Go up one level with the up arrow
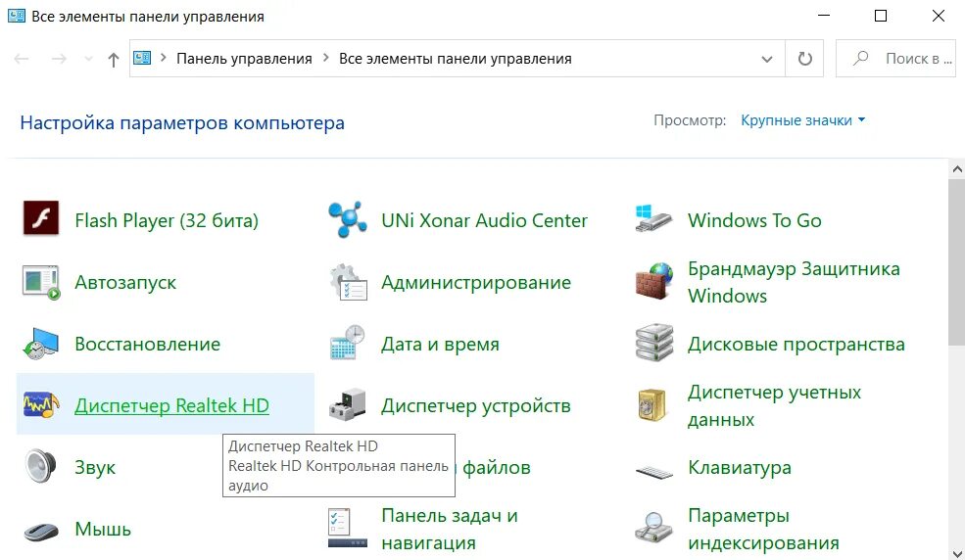The width and height of the screenshot is (965, 560). click(114, 60)
